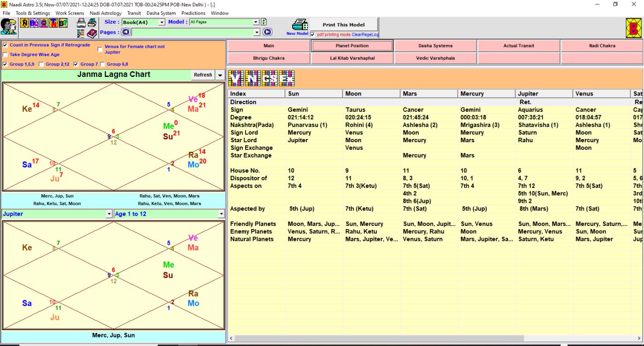Screen dimensions: 644x346
Task: Switch to Vedic Varshphala tab
Action: pos(436,58)
